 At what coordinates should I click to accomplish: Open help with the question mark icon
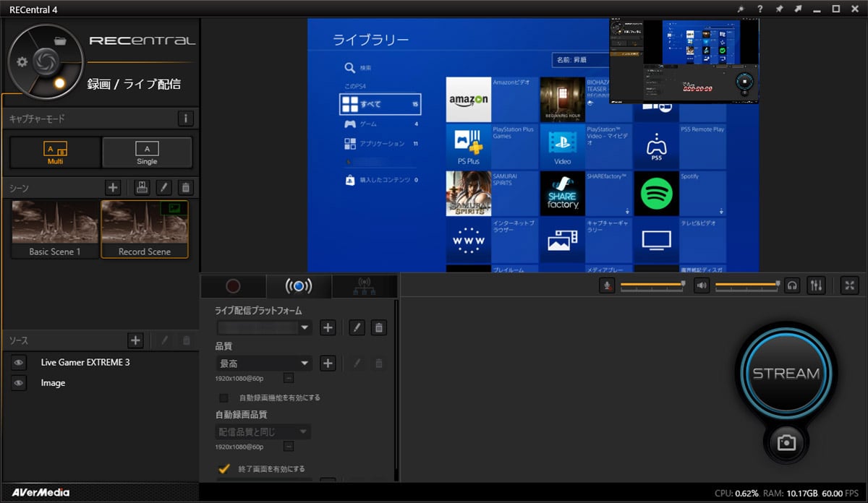pyautogui.click(x=759, y=9)
